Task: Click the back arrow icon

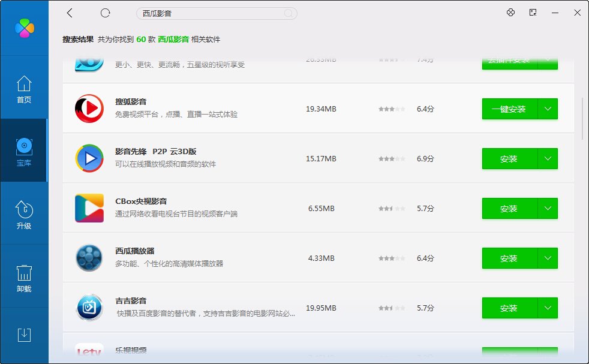Action: coord(70,13)
